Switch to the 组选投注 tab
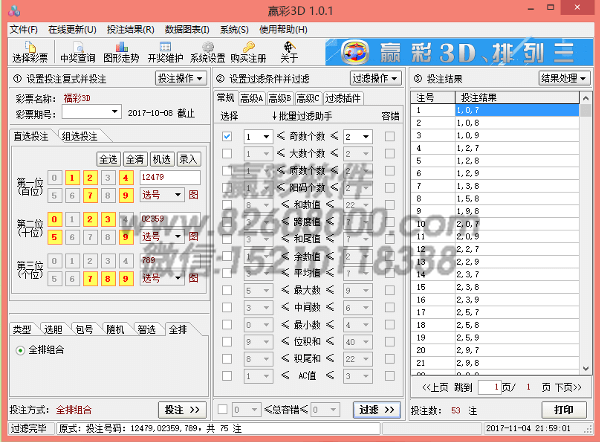This screenshot has height=442, width=600. coord(80,136)
